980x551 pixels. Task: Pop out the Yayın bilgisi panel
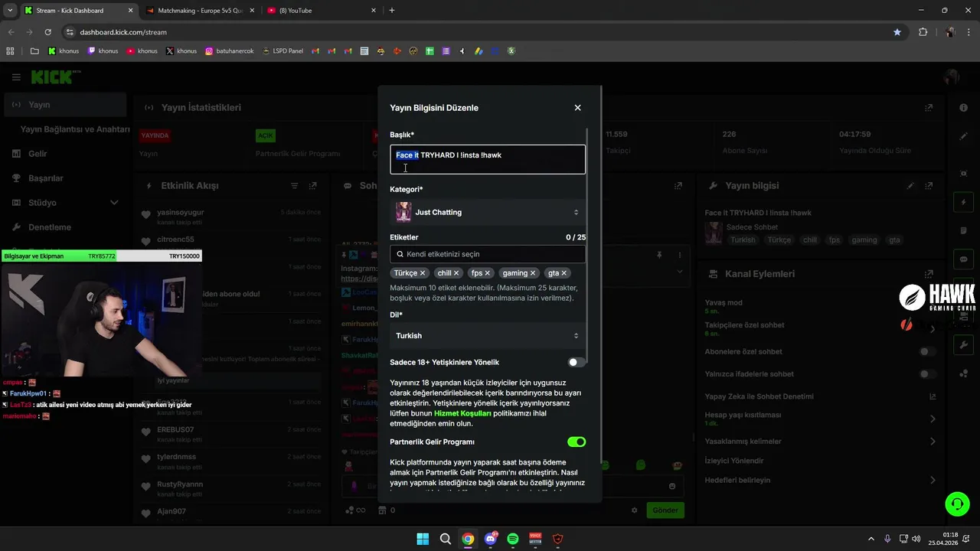tap(929, 186)
